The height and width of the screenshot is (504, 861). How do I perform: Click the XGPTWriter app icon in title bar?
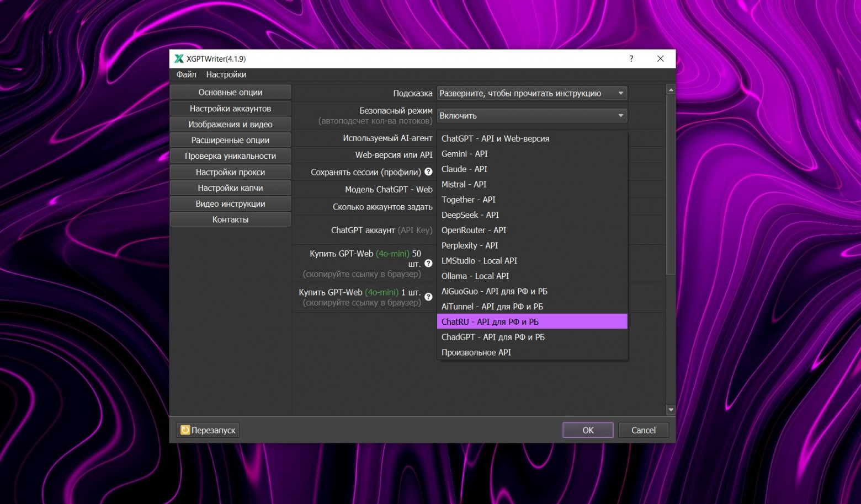click(x=179, y=59)
